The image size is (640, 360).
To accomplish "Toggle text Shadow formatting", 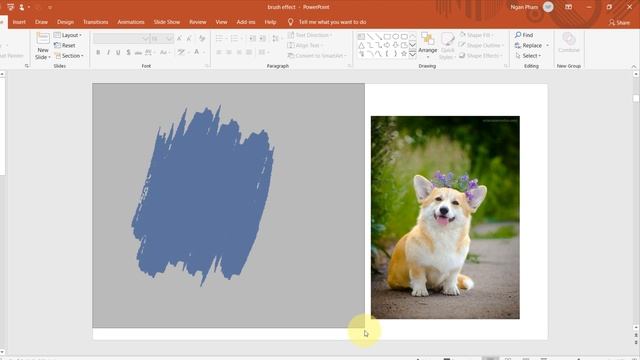I will click(x=128, y=52).
